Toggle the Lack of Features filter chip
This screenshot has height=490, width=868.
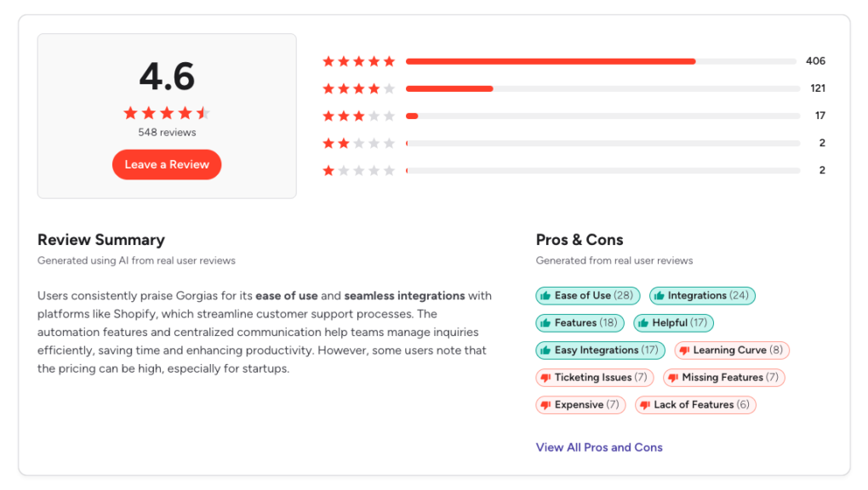[695, 404]
